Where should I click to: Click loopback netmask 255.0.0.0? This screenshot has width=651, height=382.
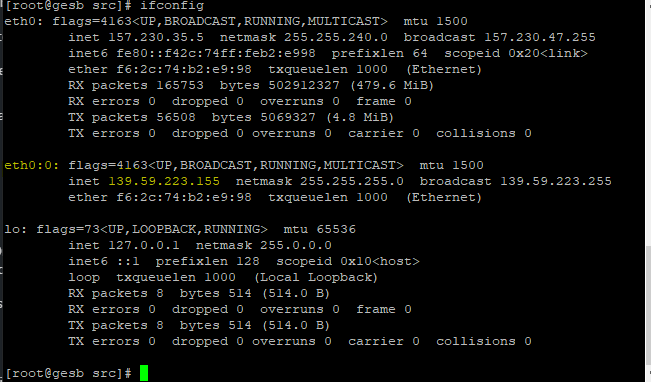pyautogui.click(x=296, y=245)
